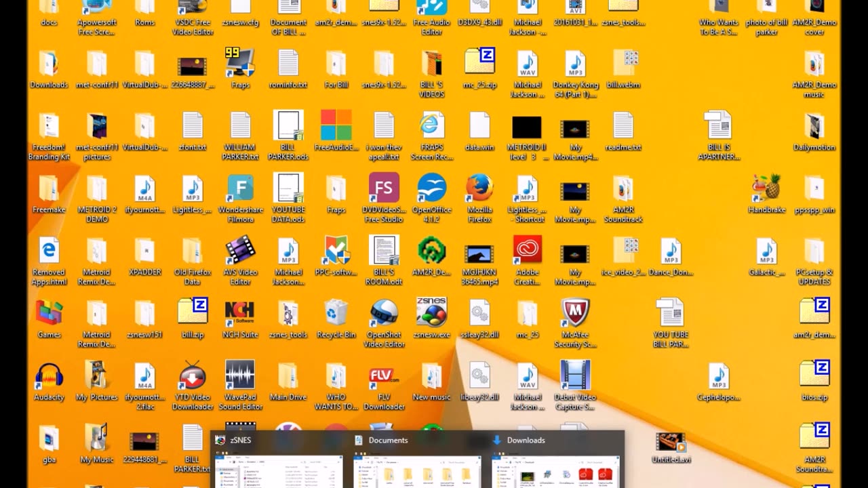Screen dimensions: 868x488
Task: Select the zfont.txt file
Action: (x=193, y=127)
